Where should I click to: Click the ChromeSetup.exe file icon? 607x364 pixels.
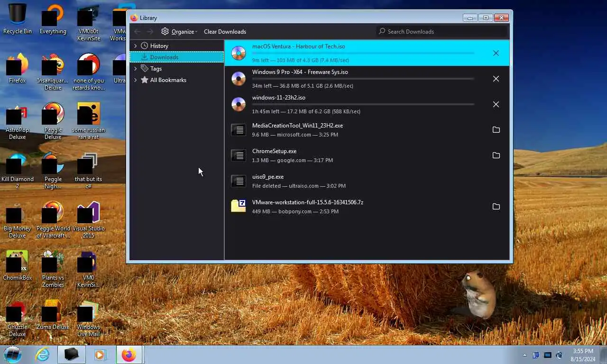tap(239, 155)
